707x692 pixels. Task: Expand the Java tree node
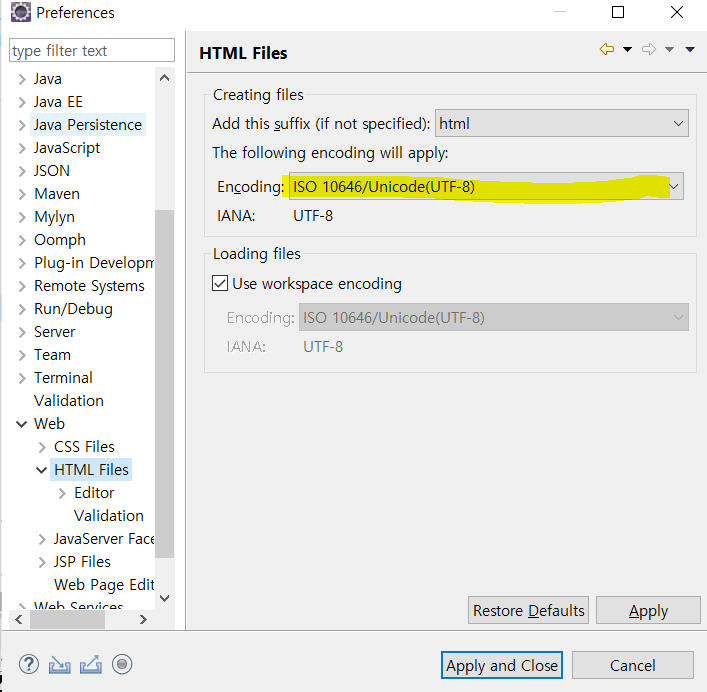pyautogui.click(x=22, y=79)
